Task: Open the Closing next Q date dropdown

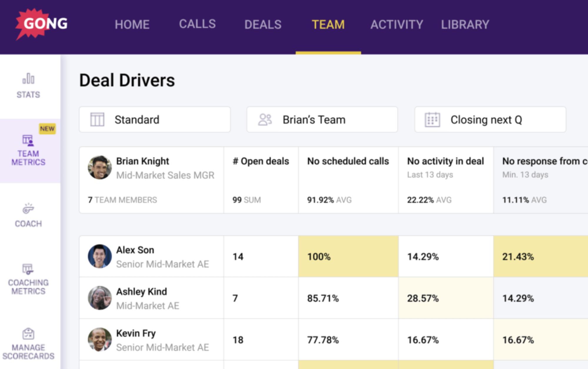Action: (490, 119)
